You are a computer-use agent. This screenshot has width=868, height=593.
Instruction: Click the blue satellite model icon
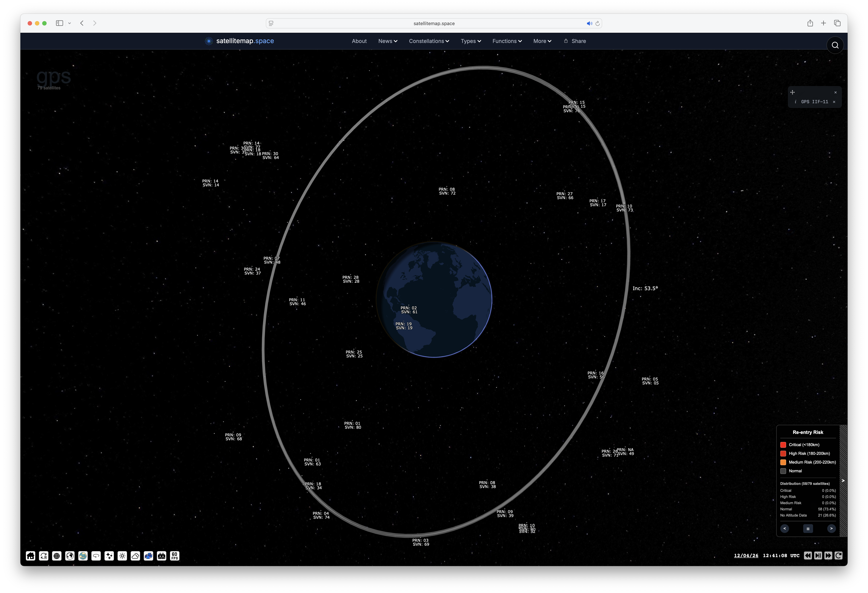(x=148, y=556)
